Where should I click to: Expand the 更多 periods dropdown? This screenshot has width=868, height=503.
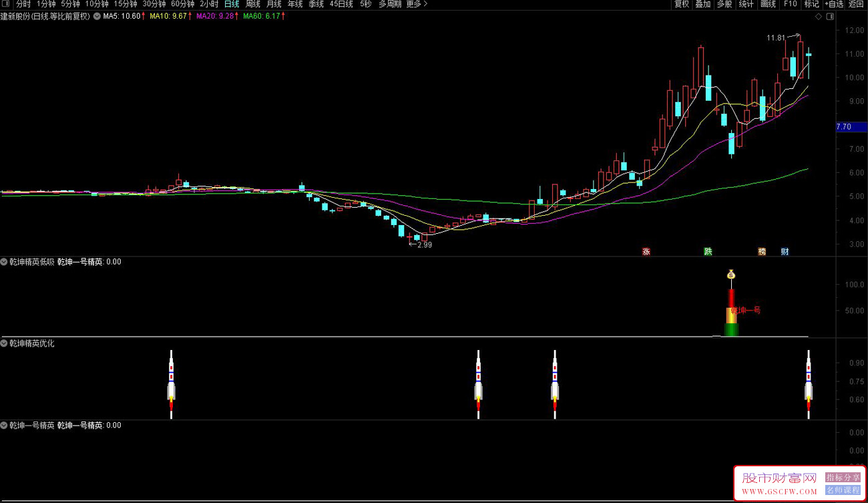tap(417, 4)
